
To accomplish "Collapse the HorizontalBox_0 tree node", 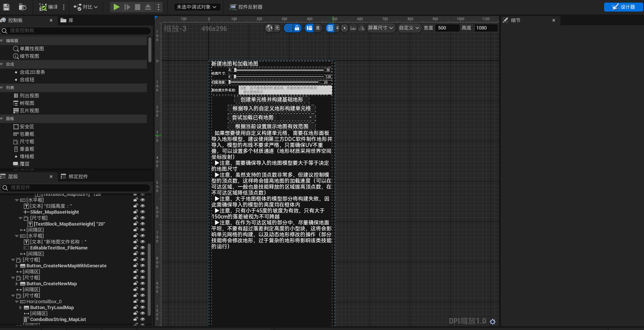I will point(17,302).
